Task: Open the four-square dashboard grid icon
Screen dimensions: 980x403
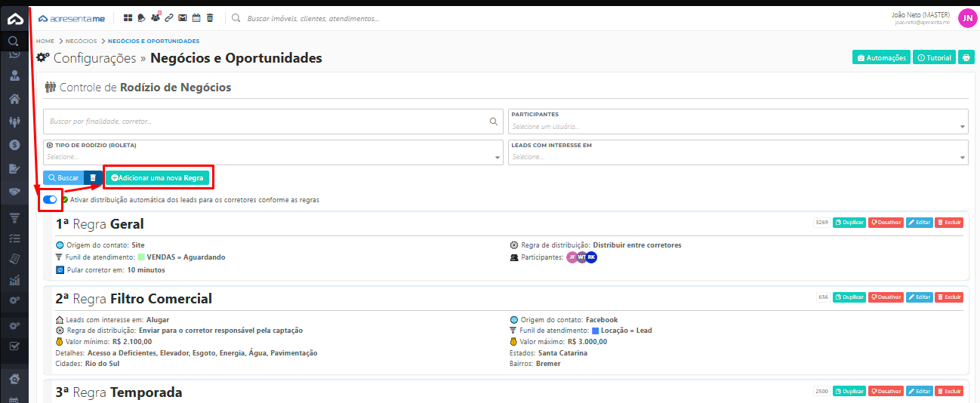Action: pos(128,18)
